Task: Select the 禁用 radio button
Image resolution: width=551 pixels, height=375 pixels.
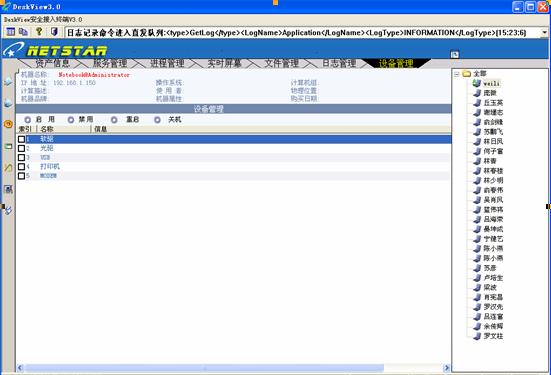Action: tap(71, 120)
